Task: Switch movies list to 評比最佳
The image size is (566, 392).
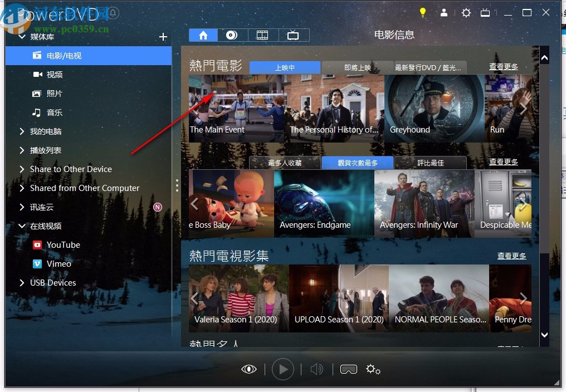Action: point(430,163)
